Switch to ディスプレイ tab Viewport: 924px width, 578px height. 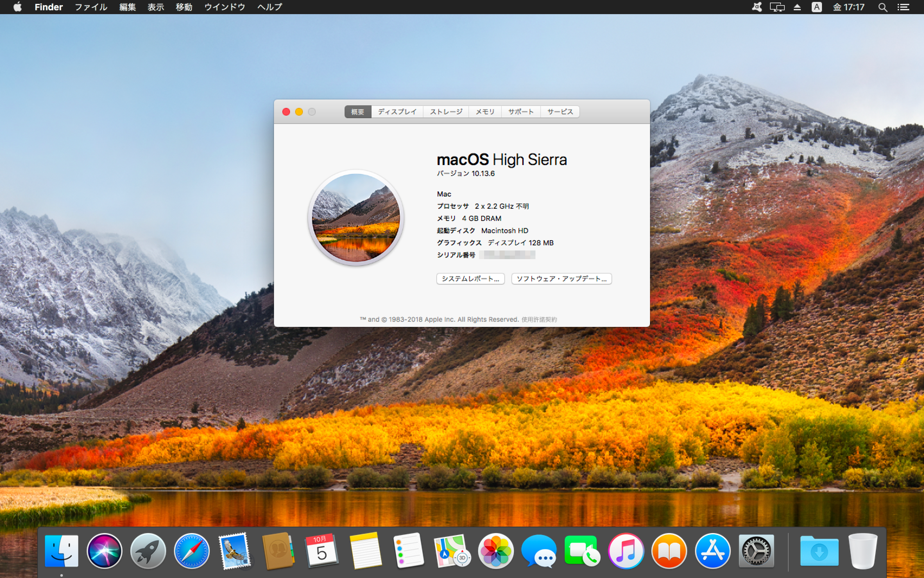[x=397, y=112]
